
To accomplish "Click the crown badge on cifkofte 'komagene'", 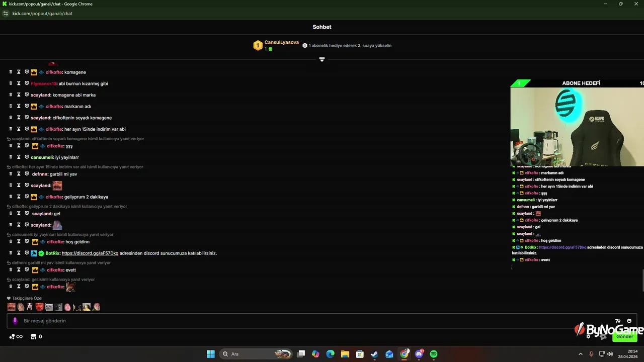I will (34, 72).
